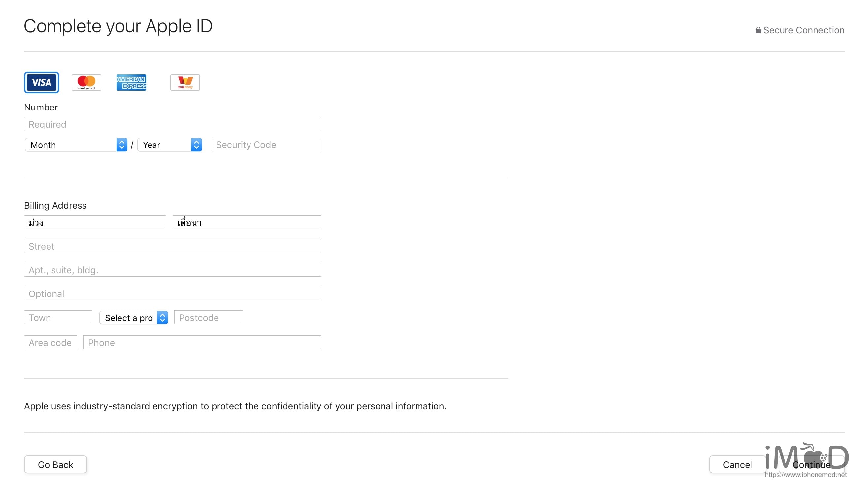Click the Year stepper arrows

196,145
